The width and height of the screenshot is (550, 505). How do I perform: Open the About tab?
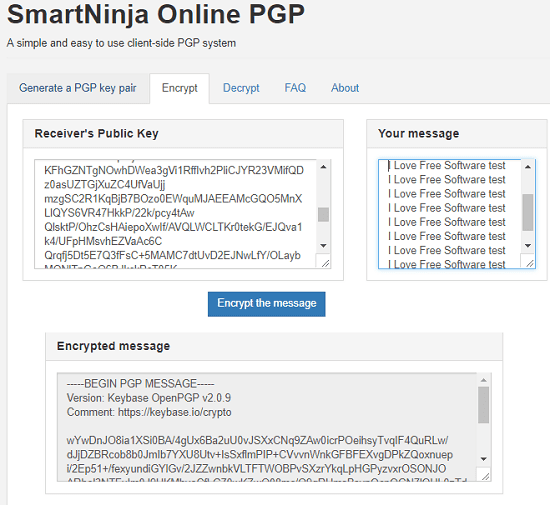click(345, 88)
